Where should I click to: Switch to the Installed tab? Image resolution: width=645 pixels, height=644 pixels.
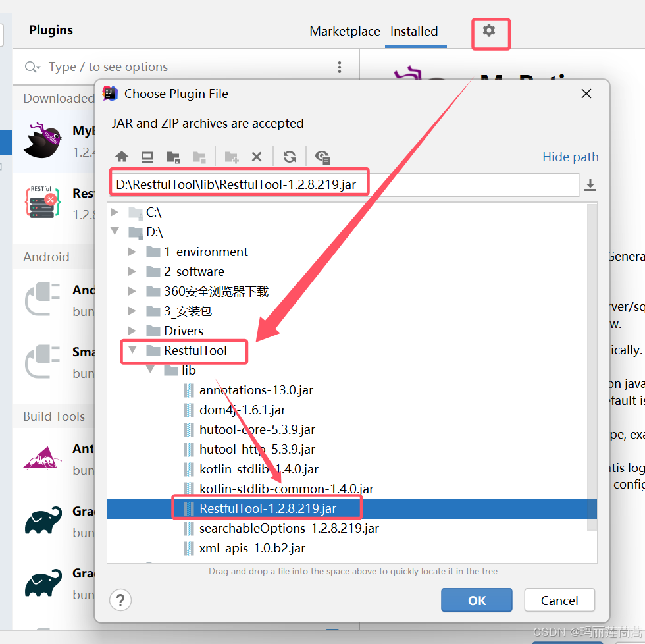click(x=415, y=31)
